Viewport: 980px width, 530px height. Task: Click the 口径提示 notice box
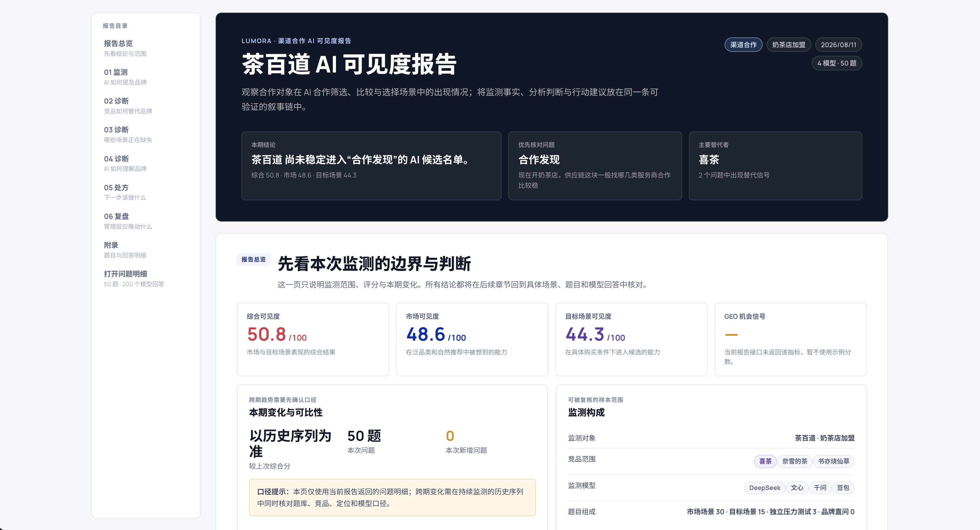[392, 497]
